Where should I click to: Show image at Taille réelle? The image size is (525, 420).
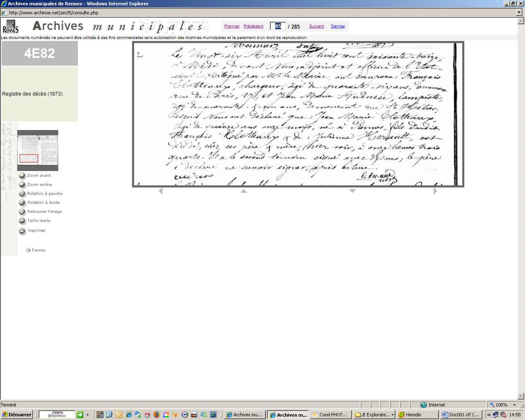tap(22, 221)
